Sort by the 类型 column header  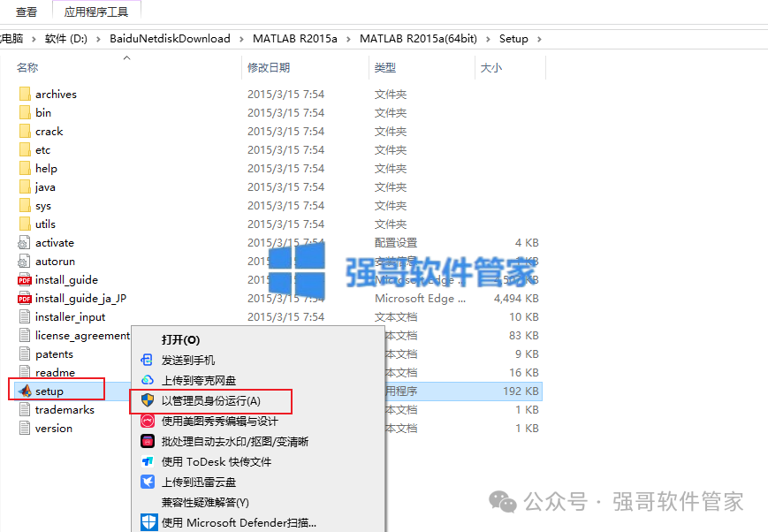tap(385, 67)
